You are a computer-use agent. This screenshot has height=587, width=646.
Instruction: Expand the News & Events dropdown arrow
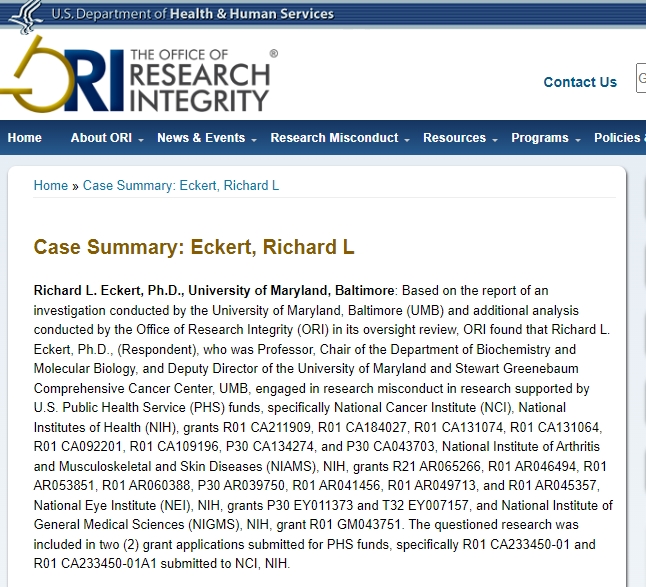point(254,139)
